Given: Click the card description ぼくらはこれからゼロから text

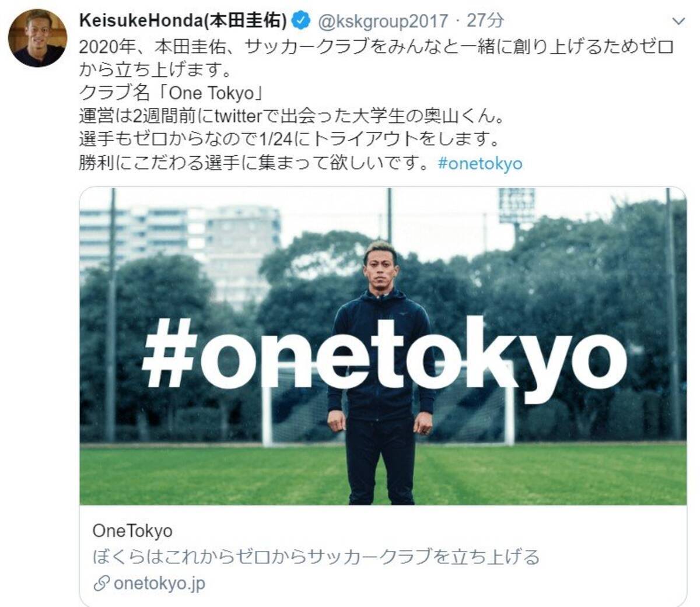Looking at the screenshot, I should (316, 557).
